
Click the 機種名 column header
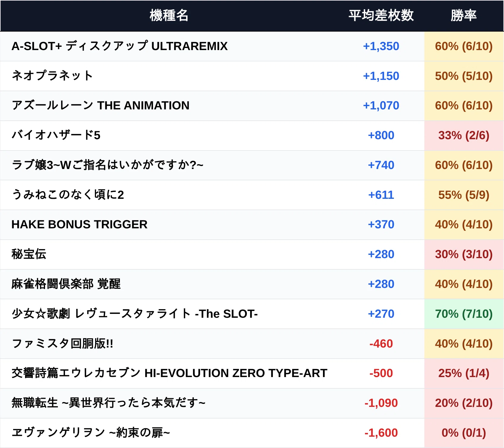point(169,15)
